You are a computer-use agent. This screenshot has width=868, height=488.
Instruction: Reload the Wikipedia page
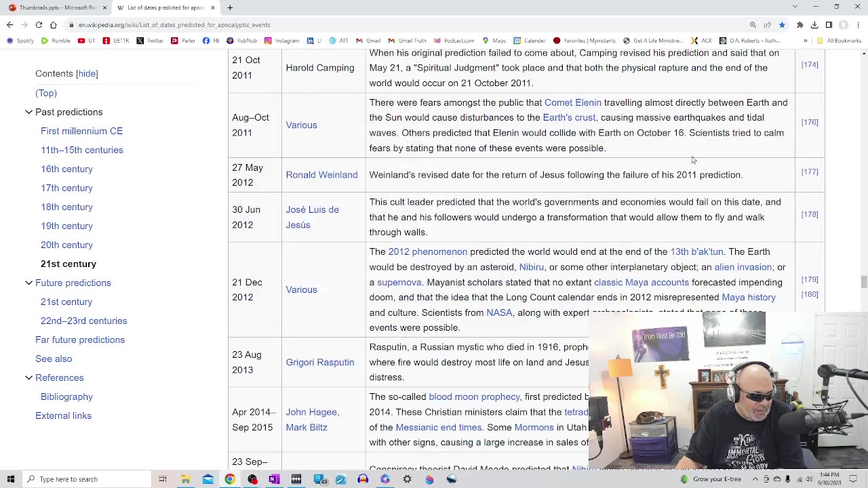(39, 25)
